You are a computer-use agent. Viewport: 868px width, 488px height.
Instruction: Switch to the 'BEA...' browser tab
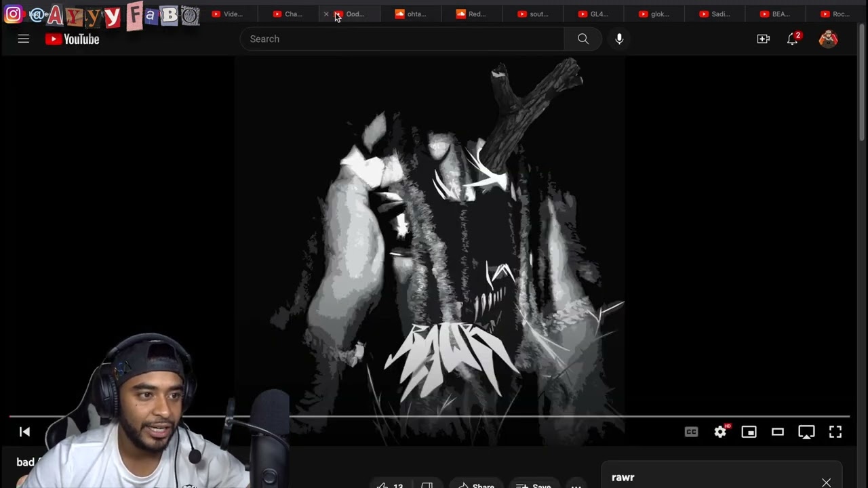[x=776, y=14]
